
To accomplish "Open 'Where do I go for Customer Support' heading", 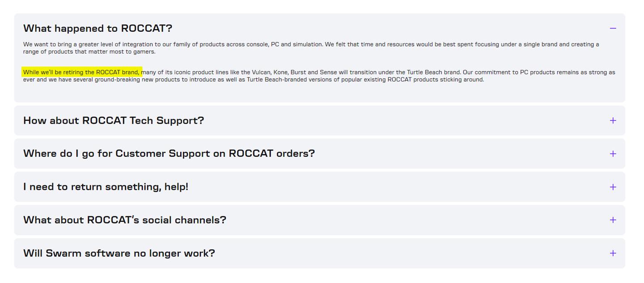I will point(169,154).
